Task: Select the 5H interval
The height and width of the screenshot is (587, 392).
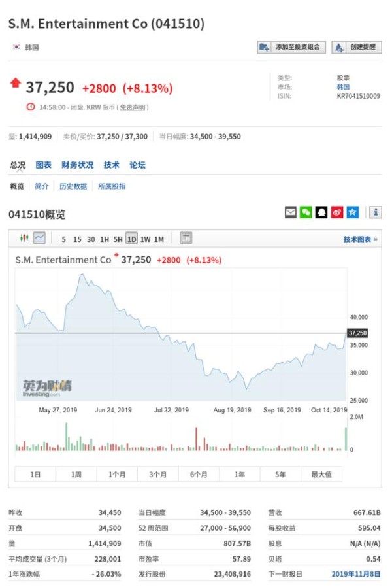Action: (x=118, y=239)
